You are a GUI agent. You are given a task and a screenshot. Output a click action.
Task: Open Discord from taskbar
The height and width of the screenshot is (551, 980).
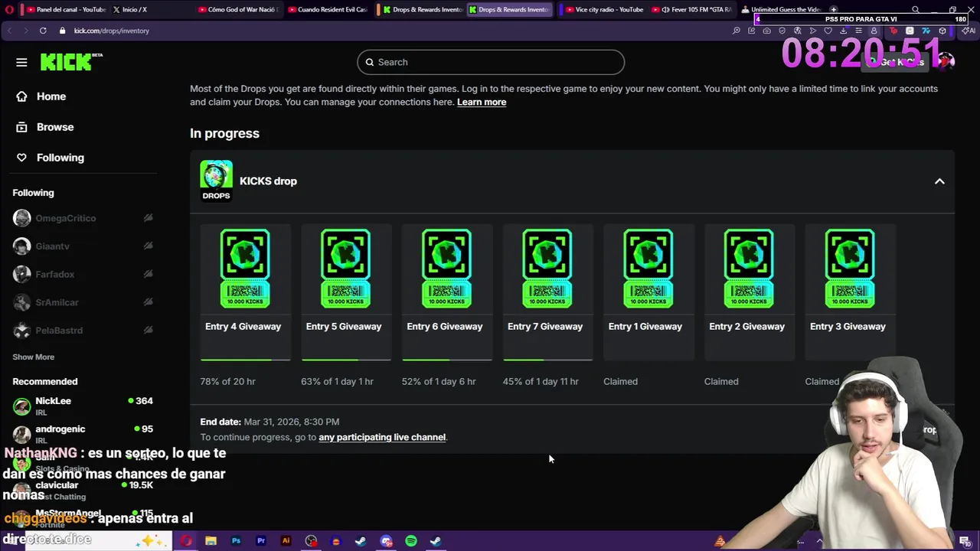(386, 541)
